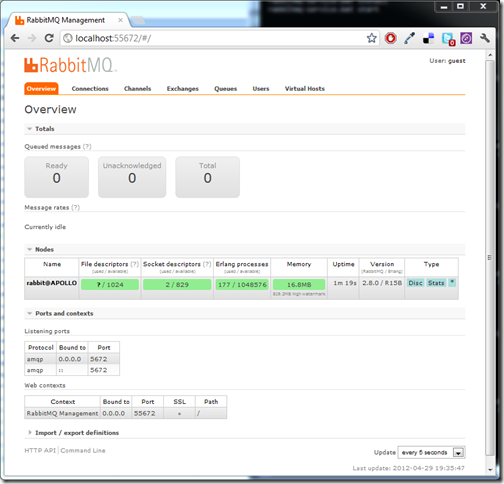Click the page info icon in address bar
Viewport: 504px width, 484px height.
(68, 38)
